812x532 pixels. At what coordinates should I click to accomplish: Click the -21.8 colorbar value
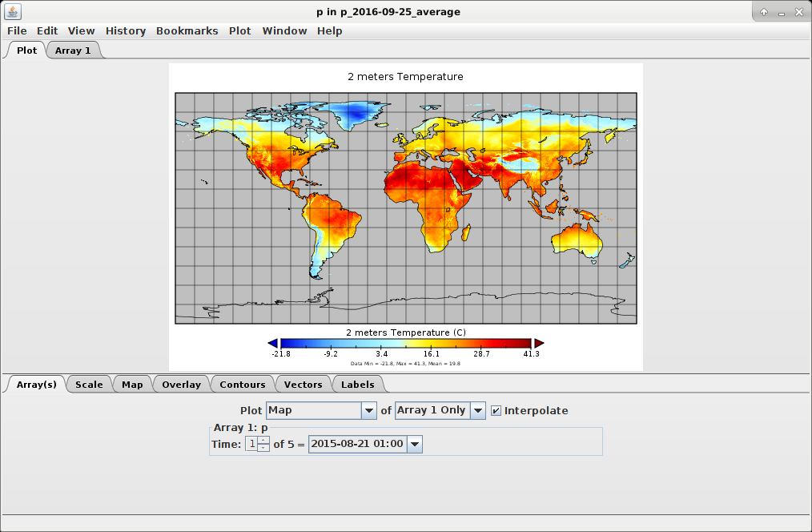click(281, 354)
